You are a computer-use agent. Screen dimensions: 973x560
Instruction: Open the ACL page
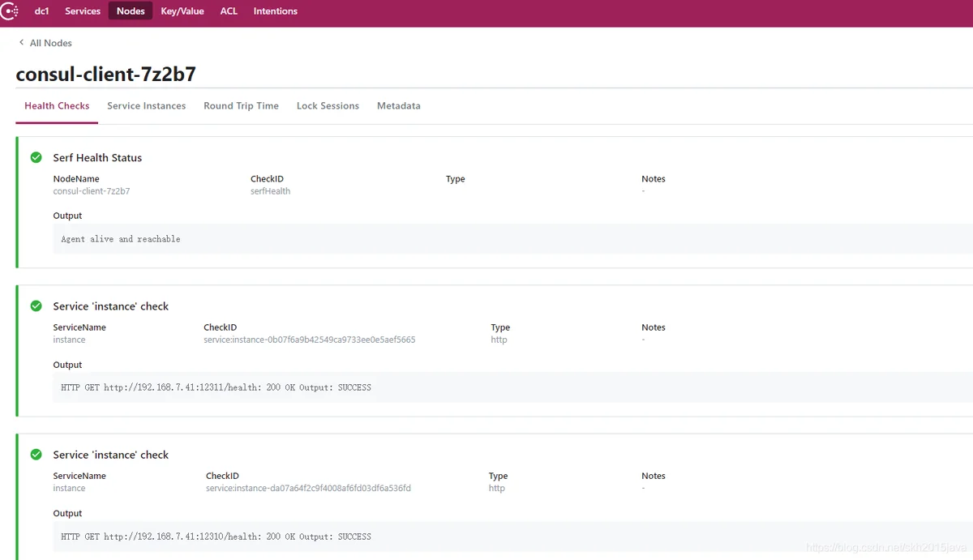(229, 11)
